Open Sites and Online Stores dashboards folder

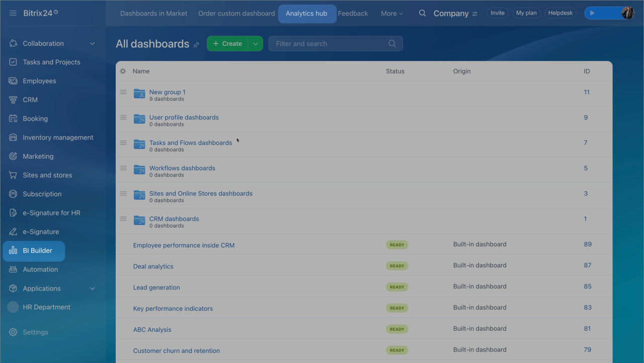201,193
